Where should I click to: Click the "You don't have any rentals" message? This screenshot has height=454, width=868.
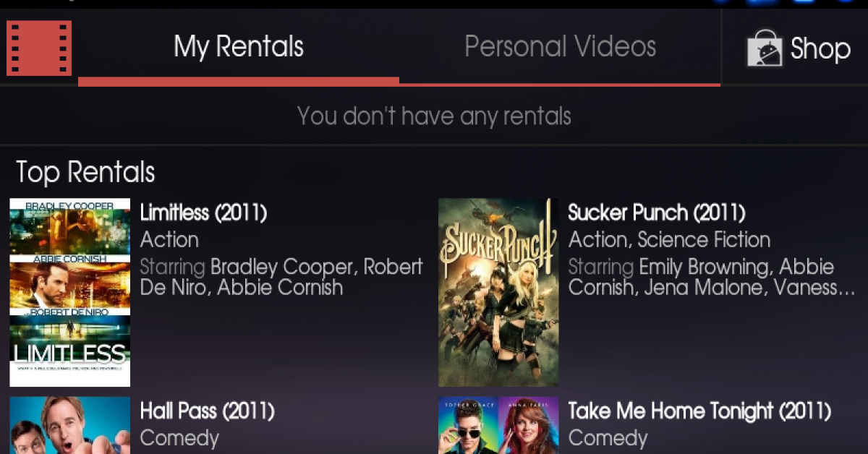(434, 116)
